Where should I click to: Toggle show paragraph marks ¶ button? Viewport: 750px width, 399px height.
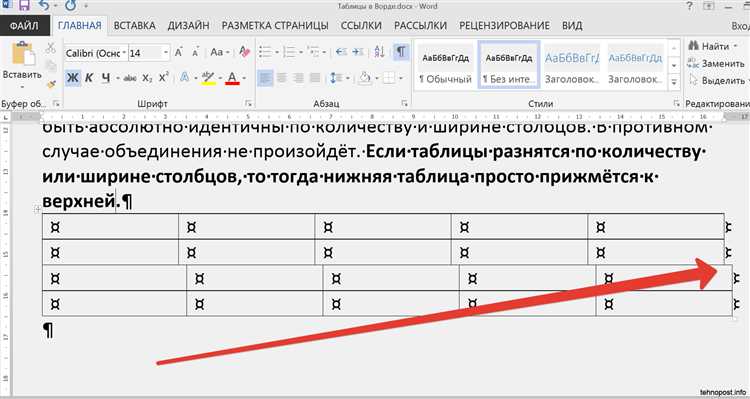[x=401, y=52]
